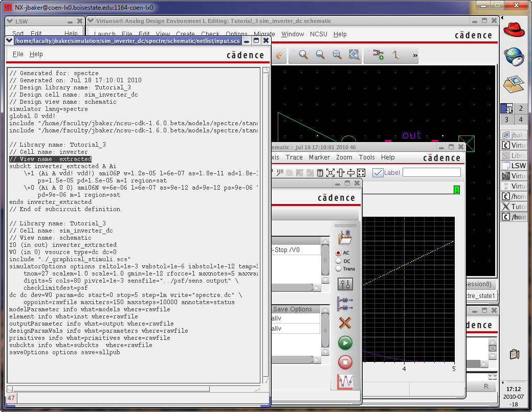The image size is (532, 412).
Task: Switch to workspace 2 in pager
Action: pyautogui.click(x=521, y=108)
